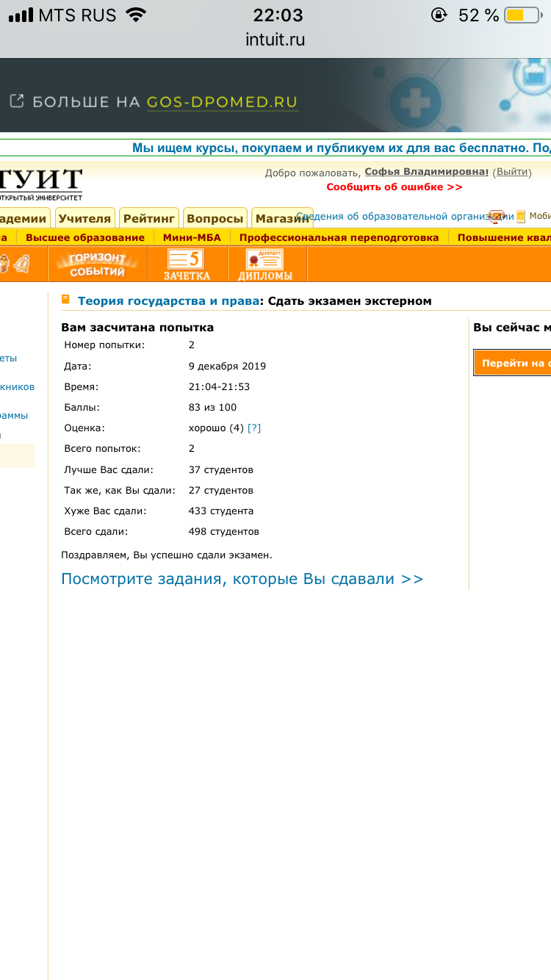Click the [?] grade help link

(254, 428)
